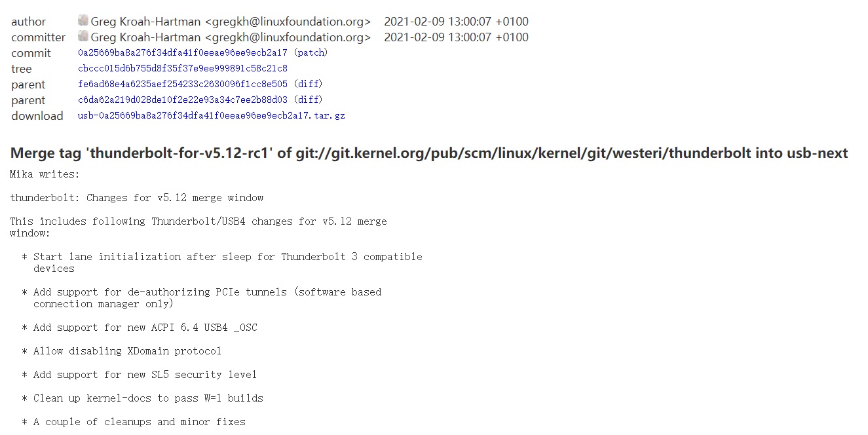View diff against parent fe6ad68e

click(x=308, y=85)
